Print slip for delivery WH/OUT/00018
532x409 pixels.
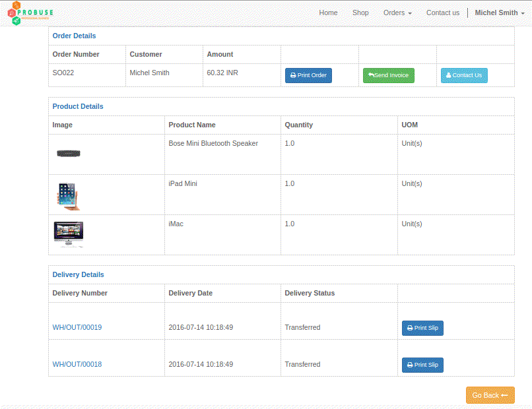click(422, 365)
